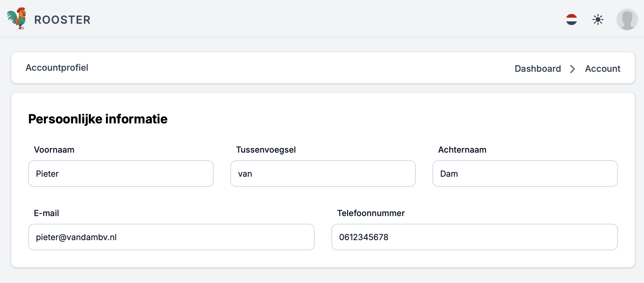Click into the Telefoonnummer field
Image resolution: width=644 pixels, height=283 pixels.
point(474,237)
